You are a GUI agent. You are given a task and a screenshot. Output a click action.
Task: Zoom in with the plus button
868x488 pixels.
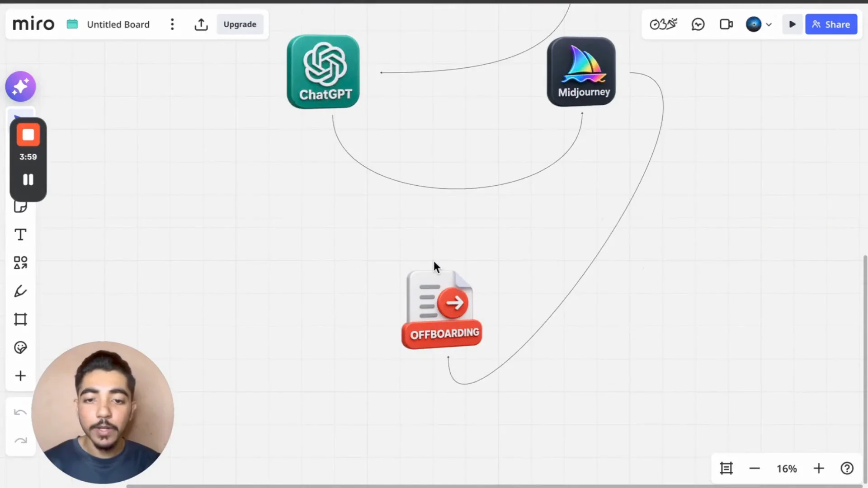coord(819,469)
